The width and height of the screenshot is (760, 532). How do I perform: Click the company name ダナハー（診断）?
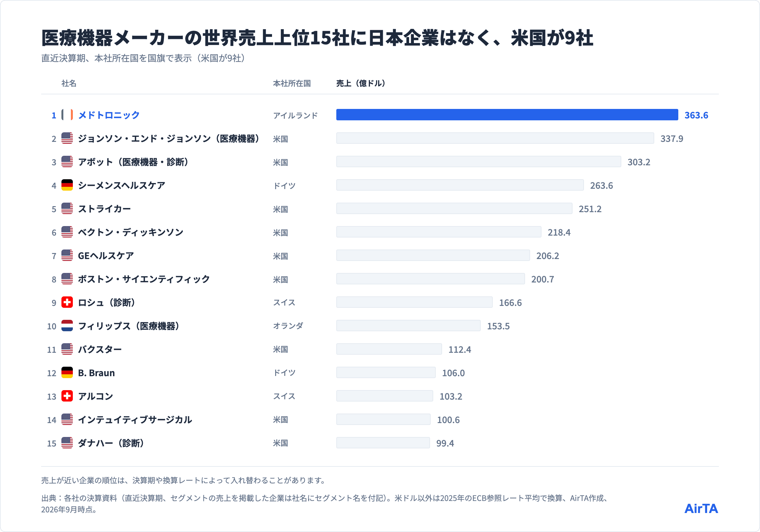(111, 443)
